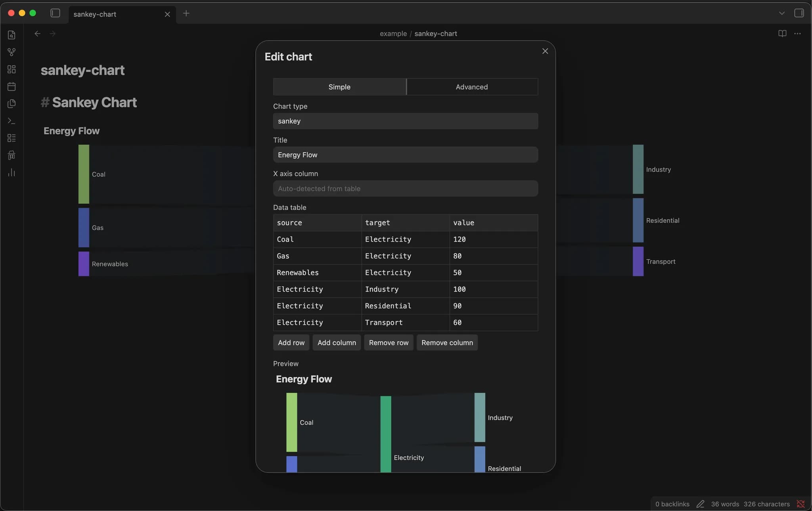Close the Edit chart dialog
812x511 pixels.
(x=545, y=51)
